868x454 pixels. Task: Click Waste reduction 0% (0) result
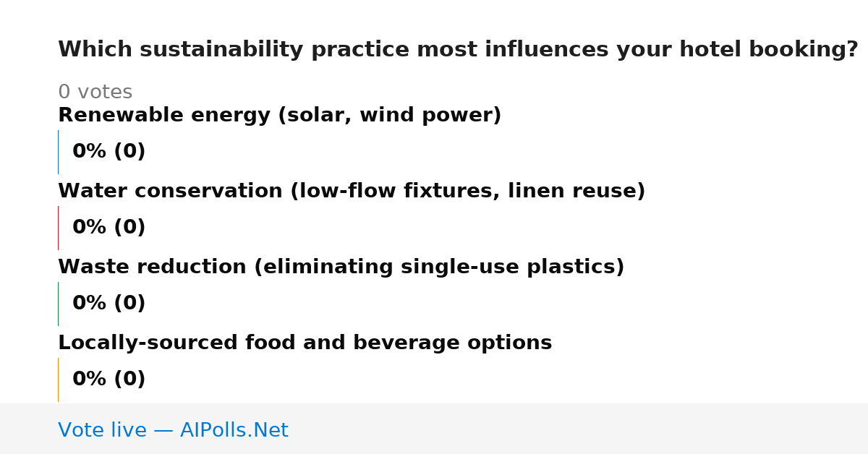[109, 304]
